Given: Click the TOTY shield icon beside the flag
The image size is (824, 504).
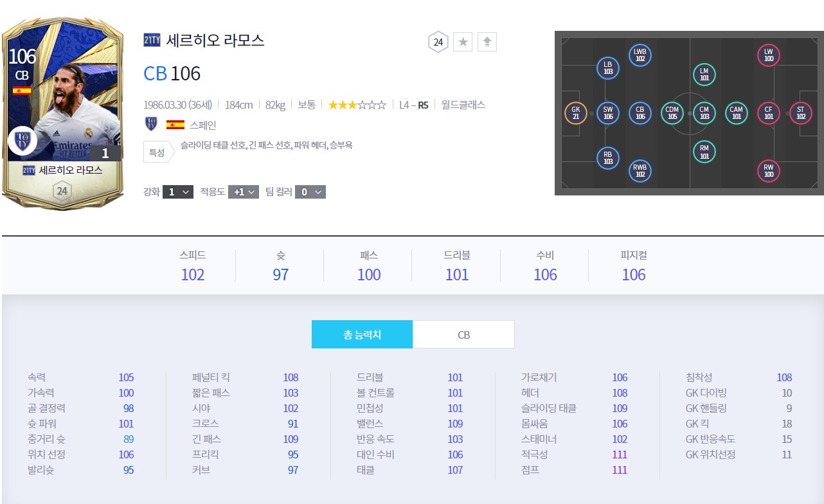Looking at the screenshot, I should pyautogui.click(x=152, y=125).
